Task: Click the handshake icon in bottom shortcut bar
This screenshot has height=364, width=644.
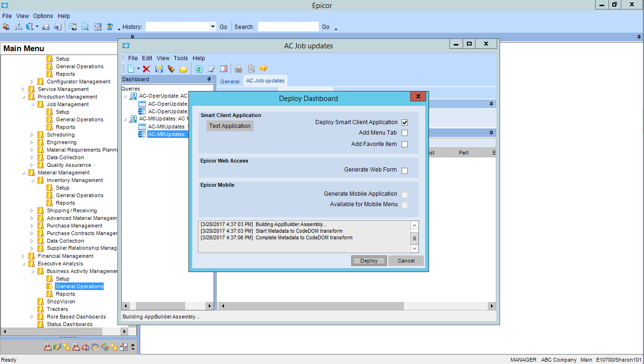Action: pyautogui.click(x=57, y=347)
